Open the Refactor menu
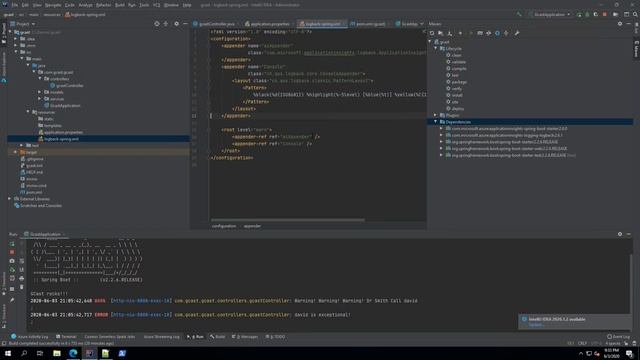Screen dimensions: 640x360 coord(103,5)
